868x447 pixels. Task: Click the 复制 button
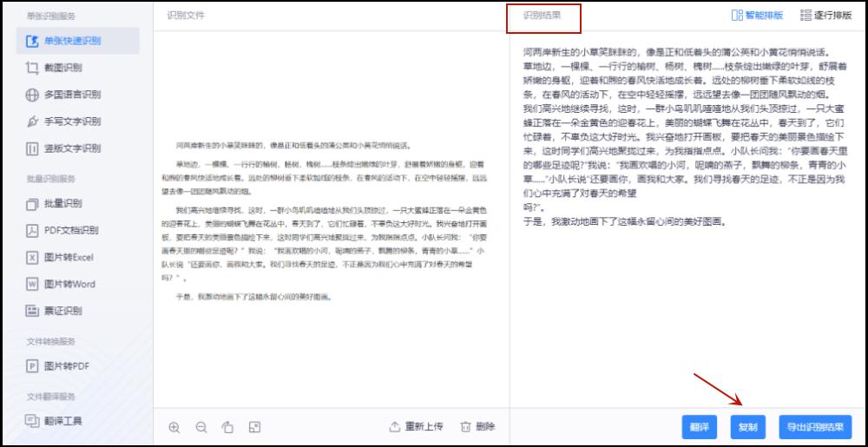(x=748, y=427)
